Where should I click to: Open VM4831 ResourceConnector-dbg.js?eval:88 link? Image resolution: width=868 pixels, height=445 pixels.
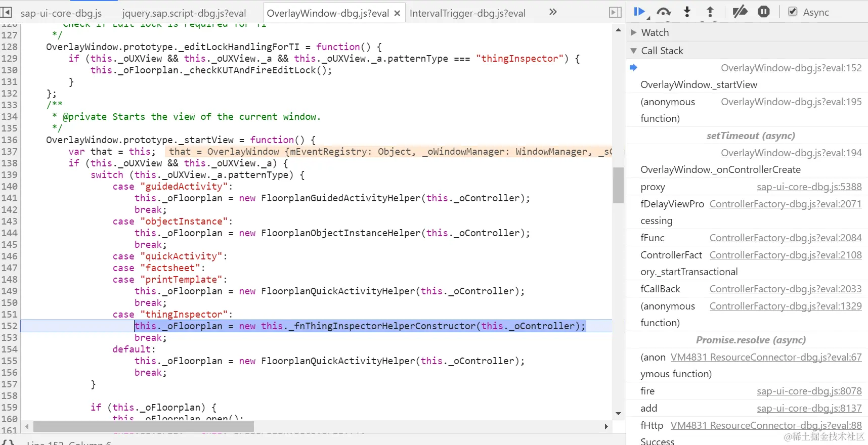[766, 425]
